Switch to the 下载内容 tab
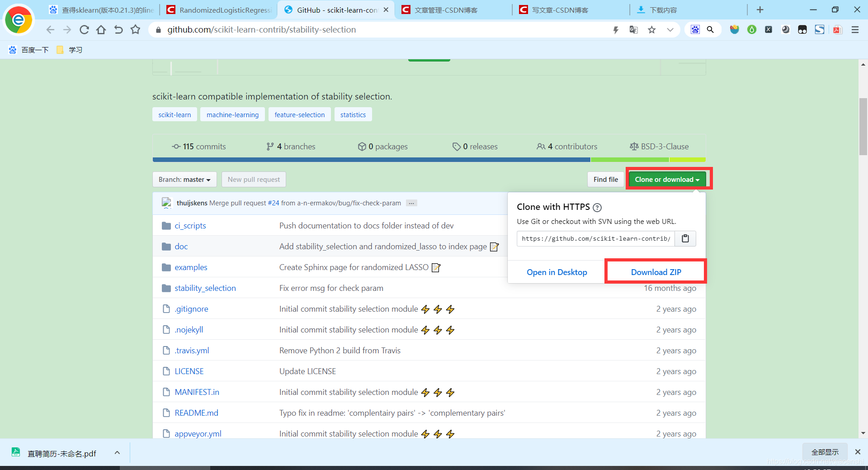Screen dimensions: 868x470 click(x=689, y=10)
